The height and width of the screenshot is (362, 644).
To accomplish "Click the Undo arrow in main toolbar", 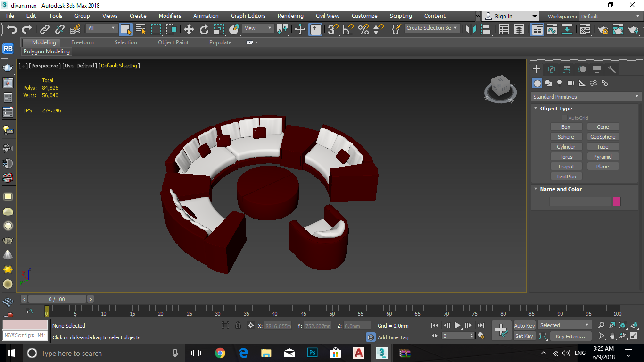I will 12,30.
